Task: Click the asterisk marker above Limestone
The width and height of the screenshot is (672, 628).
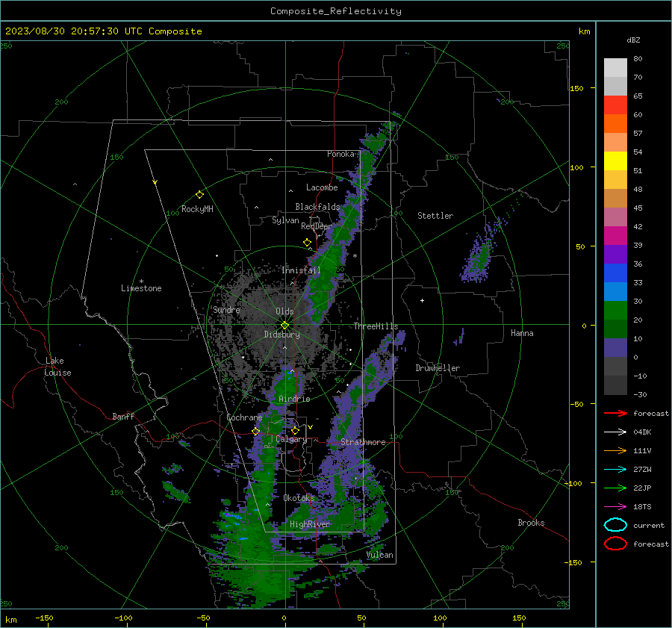Action: 141,282
